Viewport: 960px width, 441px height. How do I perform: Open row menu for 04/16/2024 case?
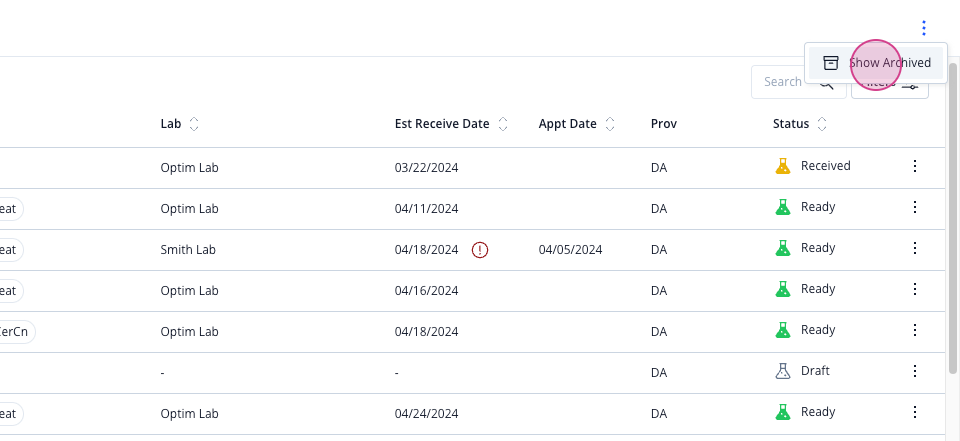[915, 289]
